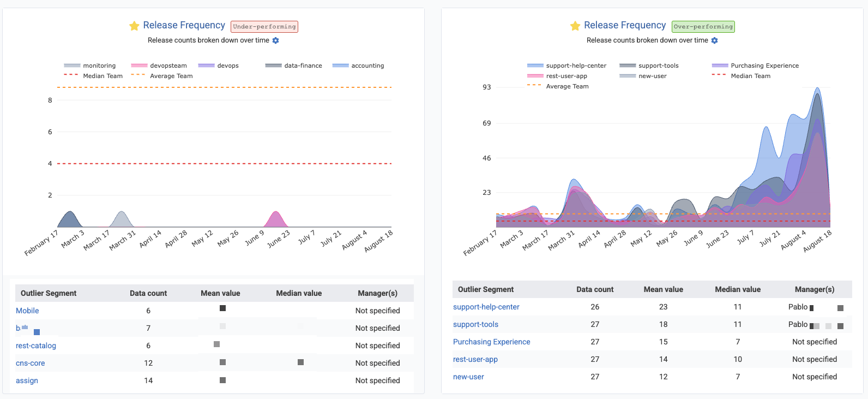Hide the accounting series from the legend
This screenshot has width=868, height=399.
[367, 65]
